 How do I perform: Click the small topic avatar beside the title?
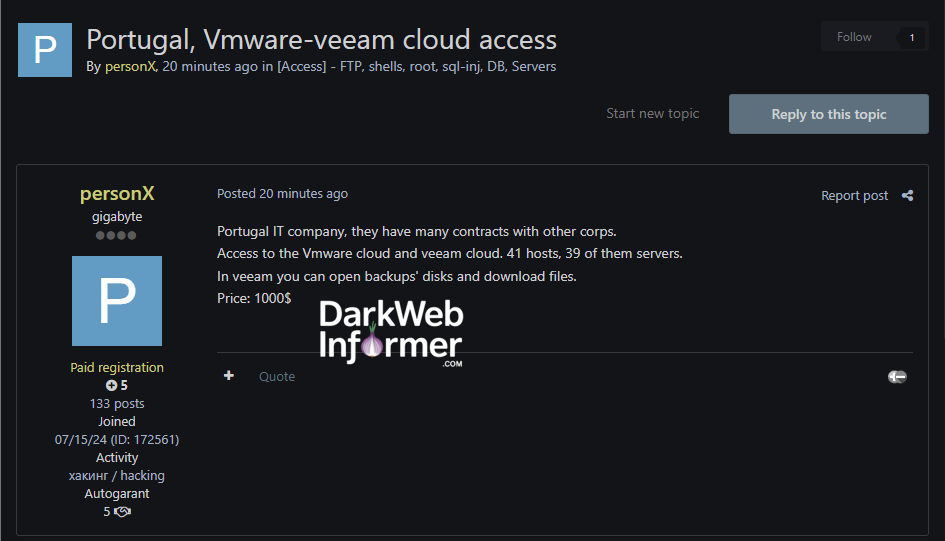click(x=45, y=50)
